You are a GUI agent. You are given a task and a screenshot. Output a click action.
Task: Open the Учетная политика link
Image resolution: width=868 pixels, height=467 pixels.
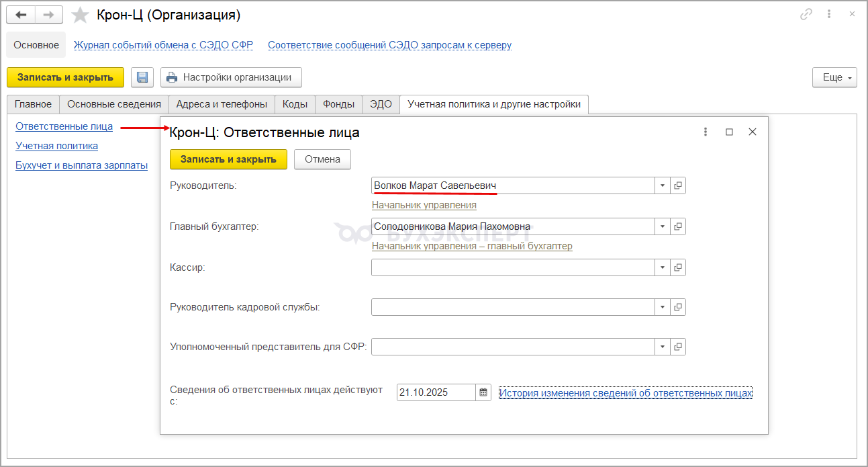pos(56,146)
